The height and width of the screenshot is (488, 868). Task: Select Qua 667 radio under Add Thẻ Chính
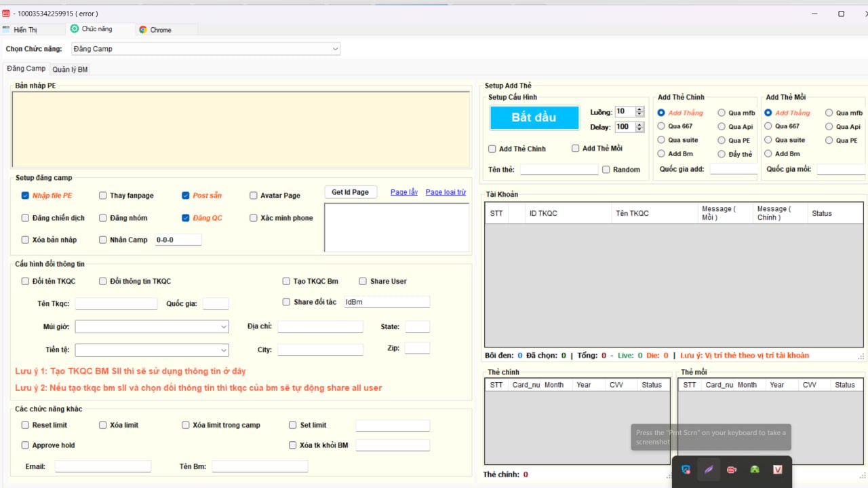[x=662, y=126]
